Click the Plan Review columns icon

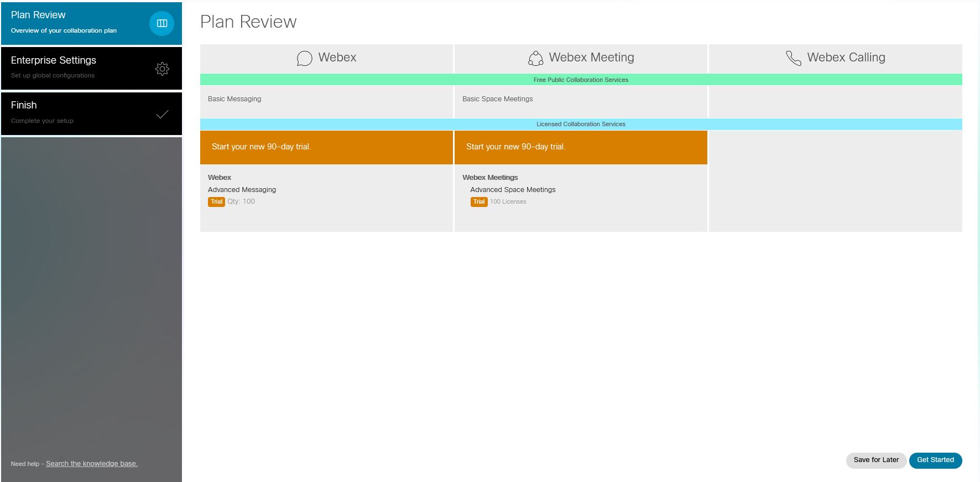pyautogui.click(x=162, y=23)
